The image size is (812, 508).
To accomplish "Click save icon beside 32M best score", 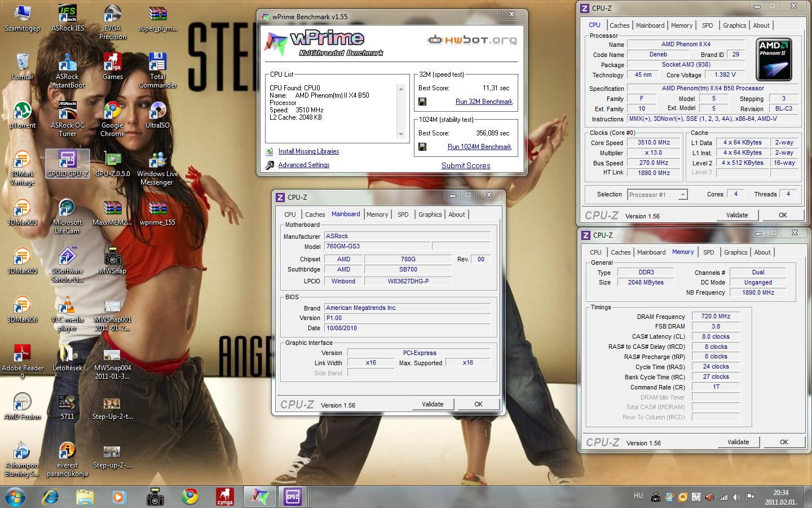I will [x=422, y=102].
